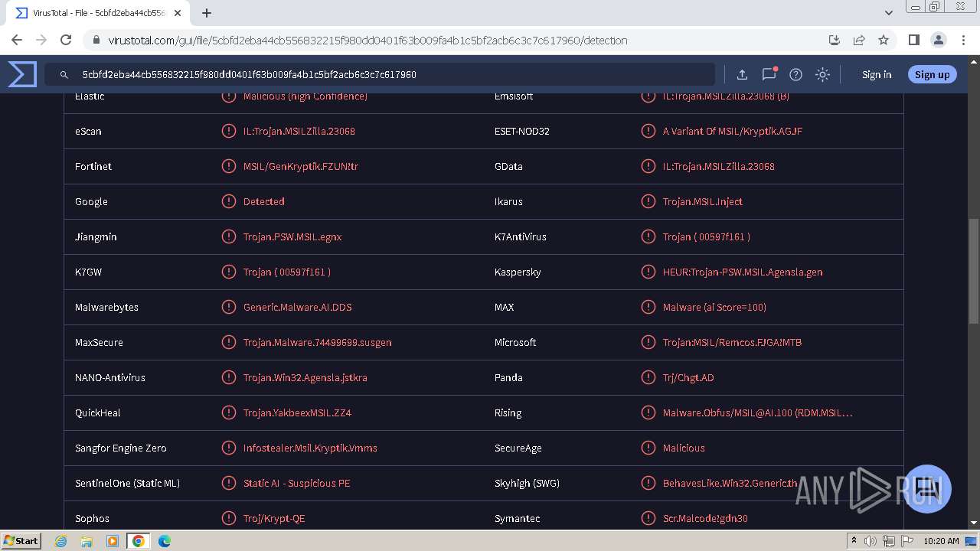Click the 'Generic.Malware.AI.DDS' detection
This screenshot has width=980, height=551.
pyautogui.click(x=298, y=307)
